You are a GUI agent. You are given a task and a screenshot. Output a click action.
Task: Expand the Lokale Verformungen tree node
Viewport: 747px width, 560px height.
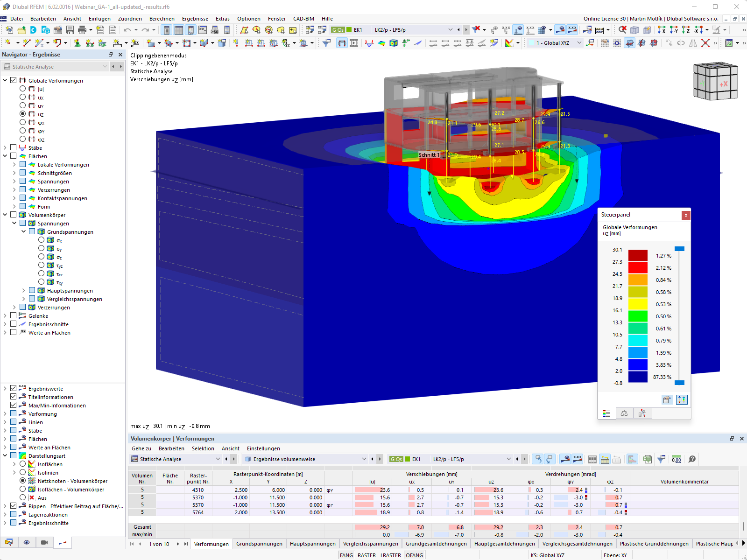coord(14,165)
